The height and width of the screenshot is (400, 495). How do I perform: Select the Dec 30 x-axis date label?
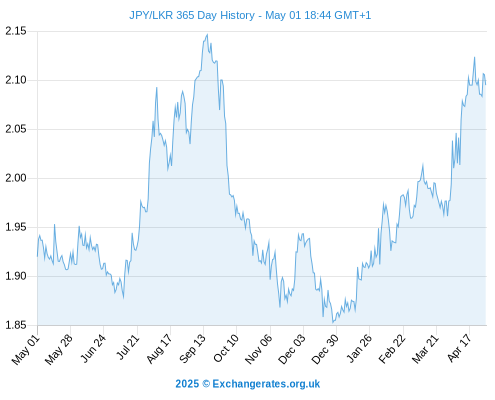(325, 349)
